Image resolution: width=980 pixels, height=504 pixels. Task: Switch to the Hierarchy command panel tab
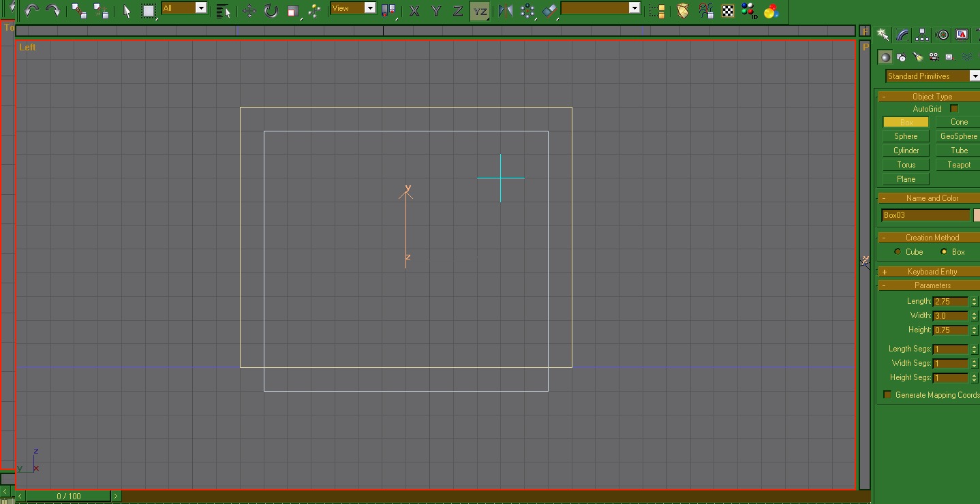pos(923,35)
